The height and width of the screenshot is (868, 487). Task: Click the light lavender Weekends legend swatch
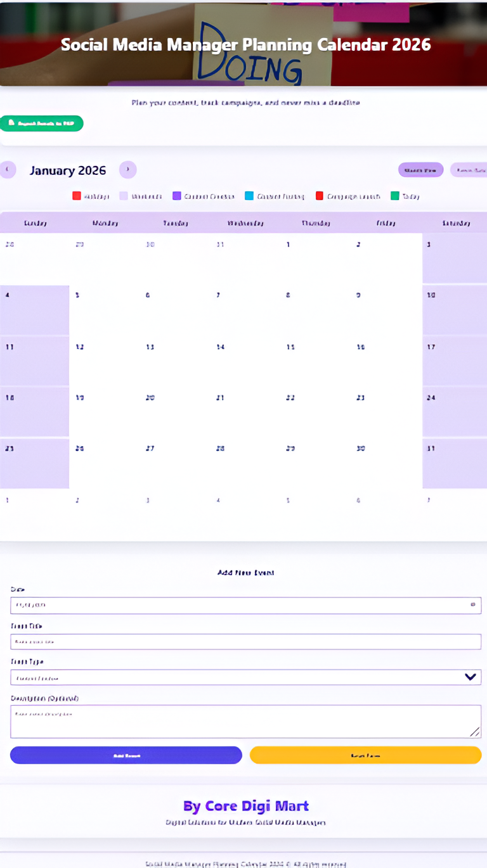(124, 196)
